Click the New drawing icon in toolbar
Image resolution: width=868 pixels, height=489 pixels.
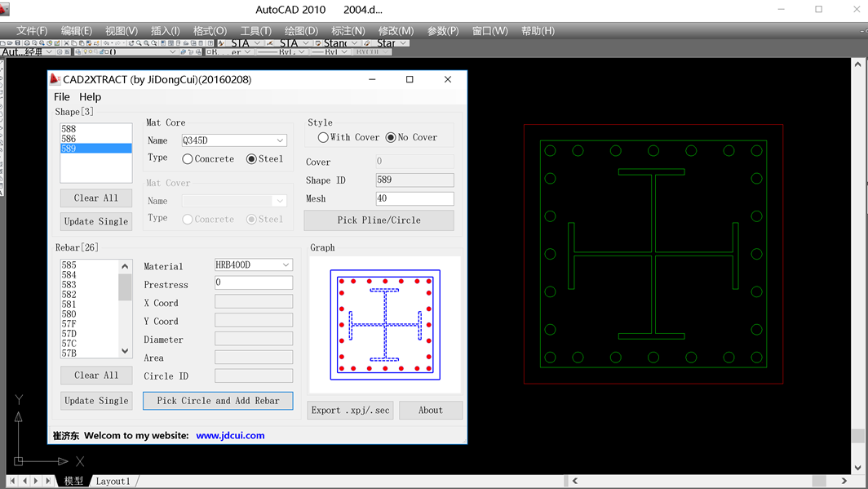click(2, 43)
